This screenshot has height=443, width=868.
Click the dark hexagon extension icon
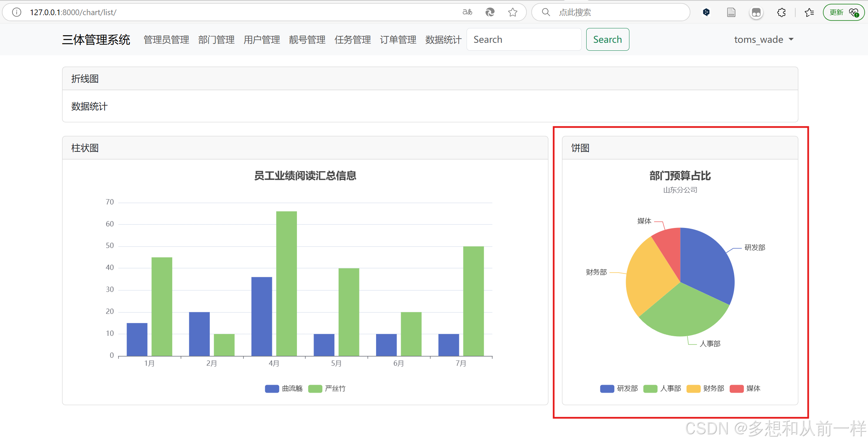pyautogui.click(x=706, y=12)
